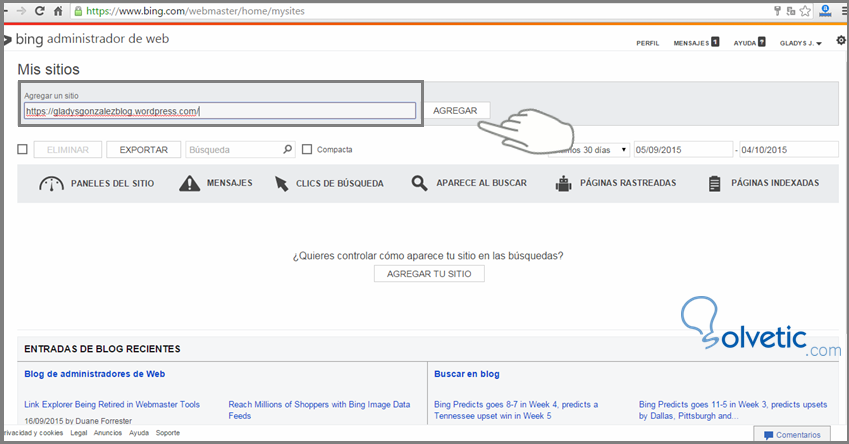Open Paneles del sitio gauge icon
This screenshot has height=444, width=849.
(51, 183)
